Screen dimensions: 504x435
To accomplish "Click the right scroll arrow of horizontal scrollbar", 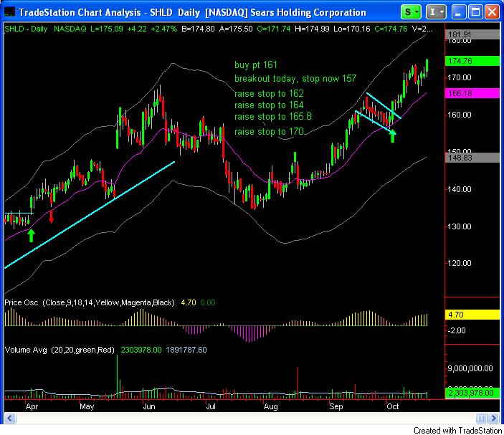I will (x=493, y=418).
